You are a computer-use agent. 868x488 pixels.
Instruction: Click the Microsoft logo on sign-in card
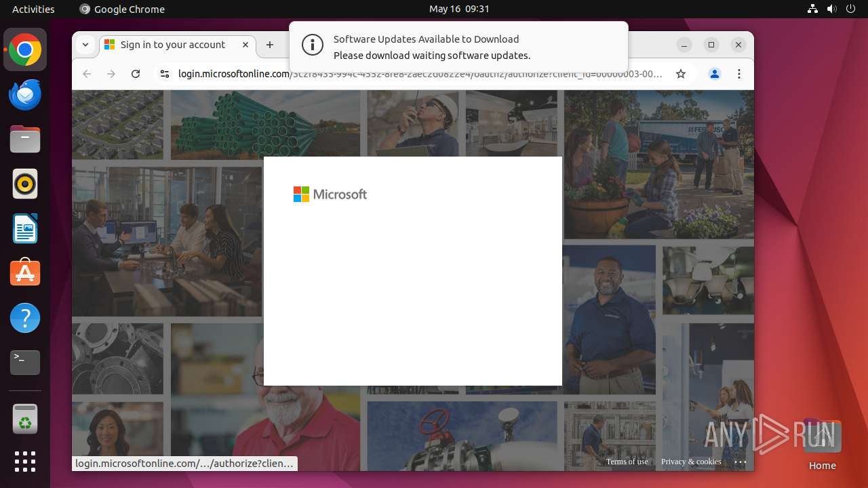(330, 195)
